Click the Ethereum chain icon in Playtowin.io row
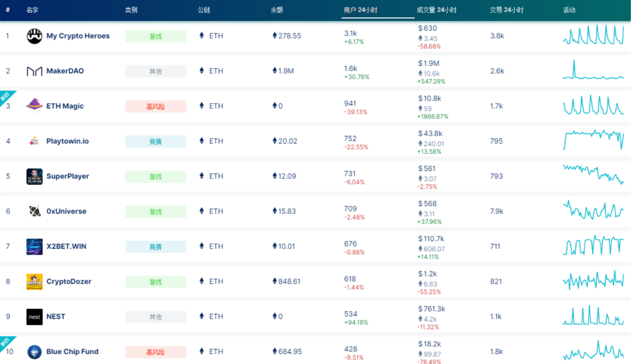The image size is (631, 364). [201, 141]
